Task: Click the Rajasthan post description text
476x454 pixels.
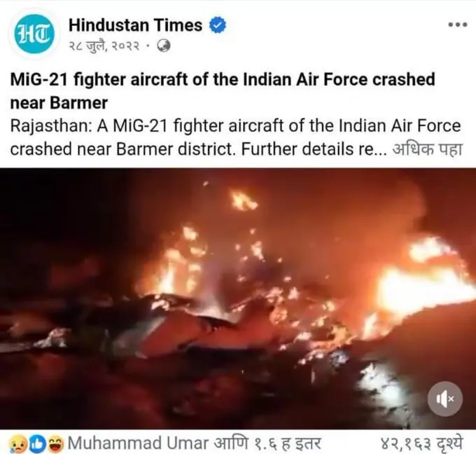Action: pos(236,137)
